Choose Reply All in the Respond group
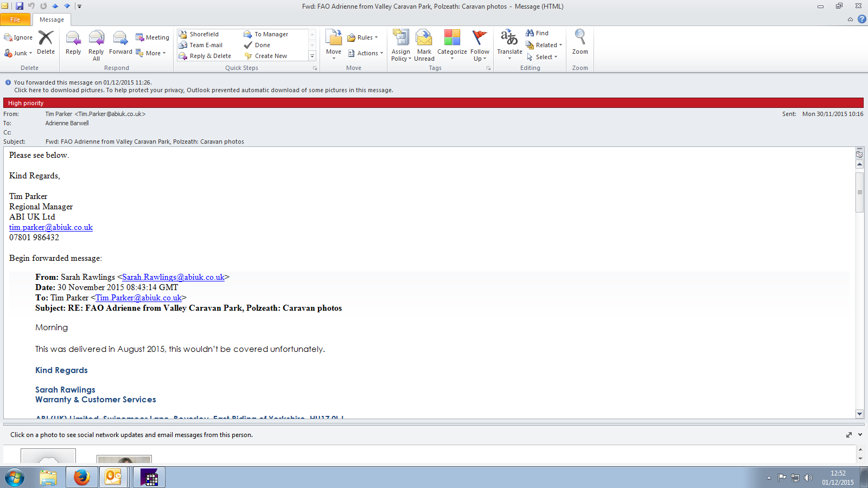Viewport: 868px width, 488px height. [x=96, y=45]
